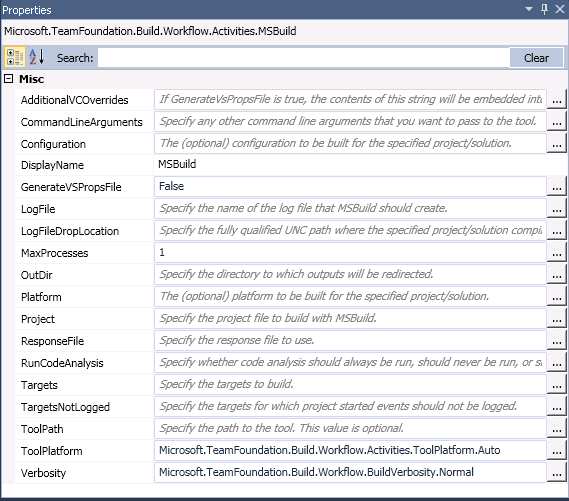Select the Targets property name
This screenshot has width=569, height=501.
pyautogui.click(x=39, y=385)
